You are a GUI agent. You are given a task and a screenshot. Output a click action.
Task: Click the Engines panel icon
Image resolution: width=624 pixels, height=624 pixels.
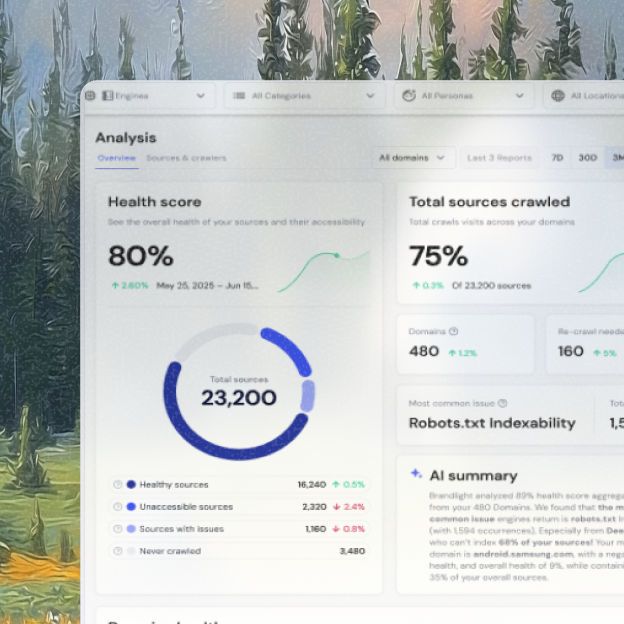107,96
